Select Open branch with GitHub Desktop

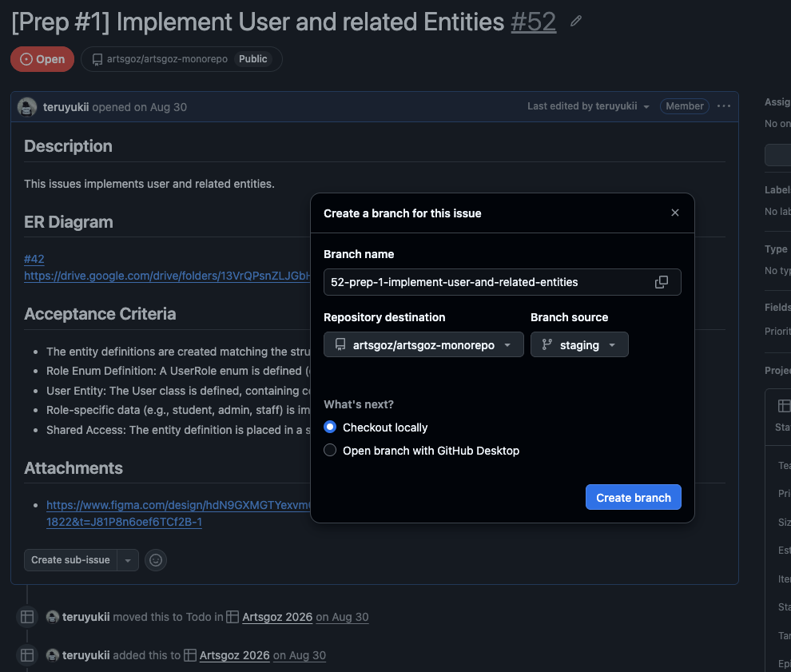coord(330,450)
